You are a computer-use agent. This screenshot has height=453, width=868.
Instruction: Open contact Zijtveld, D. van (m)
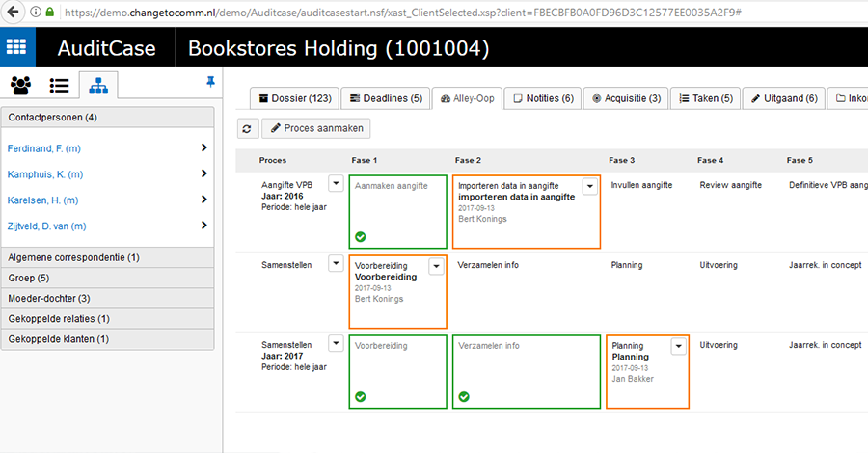[46, 226]
